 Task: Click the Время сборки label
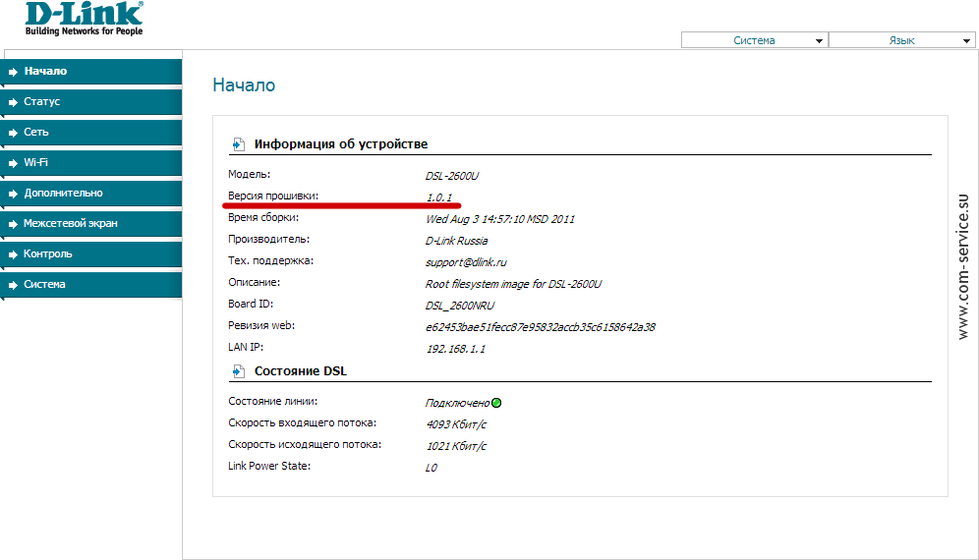point(263,217)
